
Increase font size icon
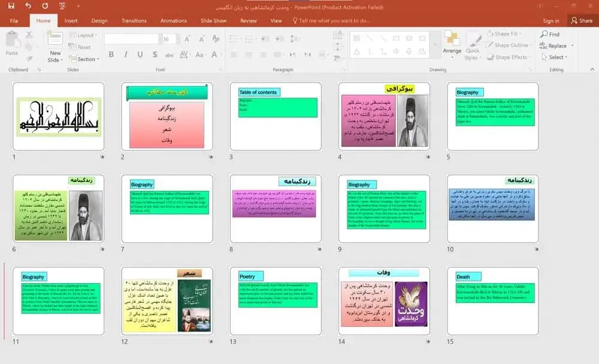(x=187, y=38)
